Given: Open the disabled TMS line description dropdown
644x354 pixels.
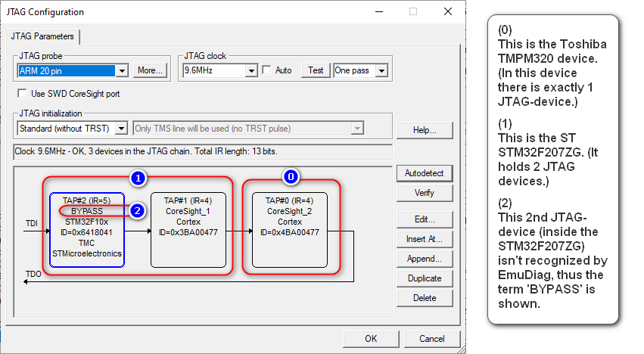Looking at the screenshot, I should tap(357, 129).
